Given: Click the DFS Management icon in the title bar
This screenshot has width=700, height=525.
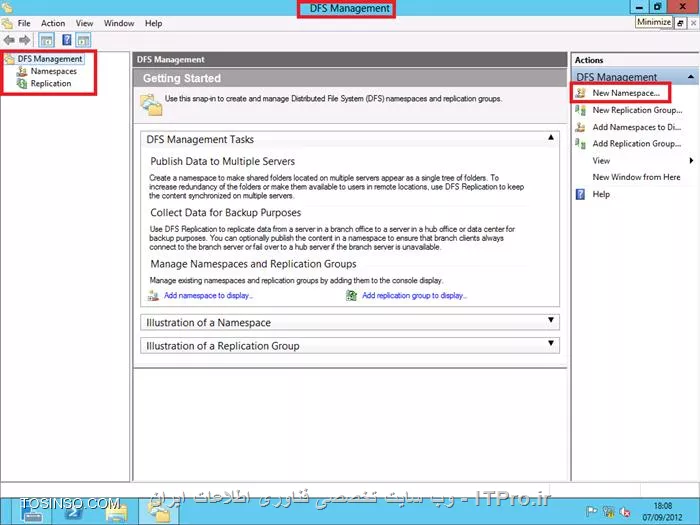Looking at the screenshot, I should click(x=6, y=6).
